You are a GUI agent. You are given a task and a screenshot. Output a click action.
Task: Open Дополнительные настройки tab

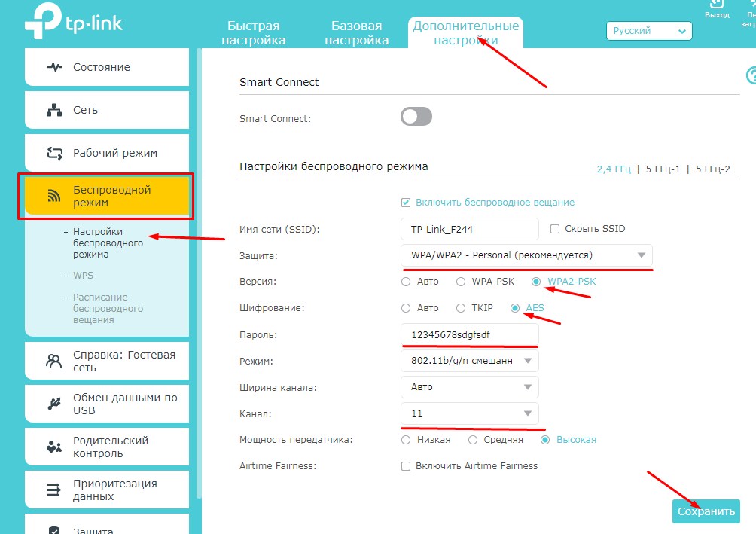[466, 33]
